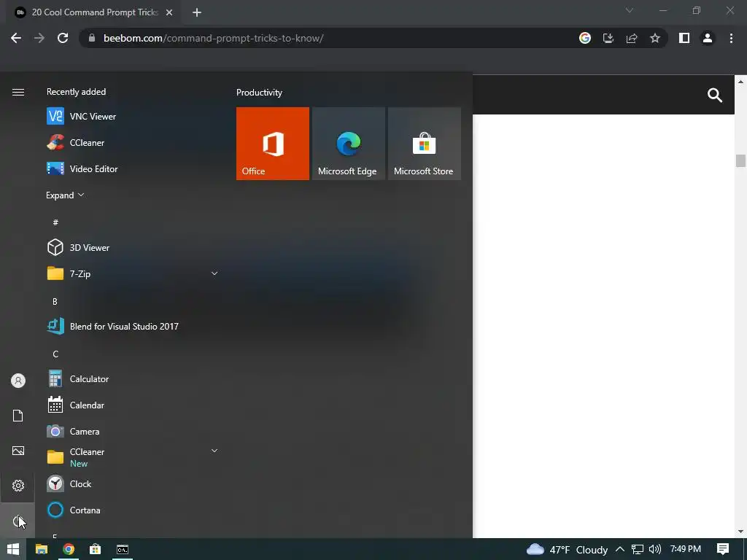Open Documents icon in Start sidebar
Image resolution: width=747 pixels, height=560 pixels.
tap(18, 416)
